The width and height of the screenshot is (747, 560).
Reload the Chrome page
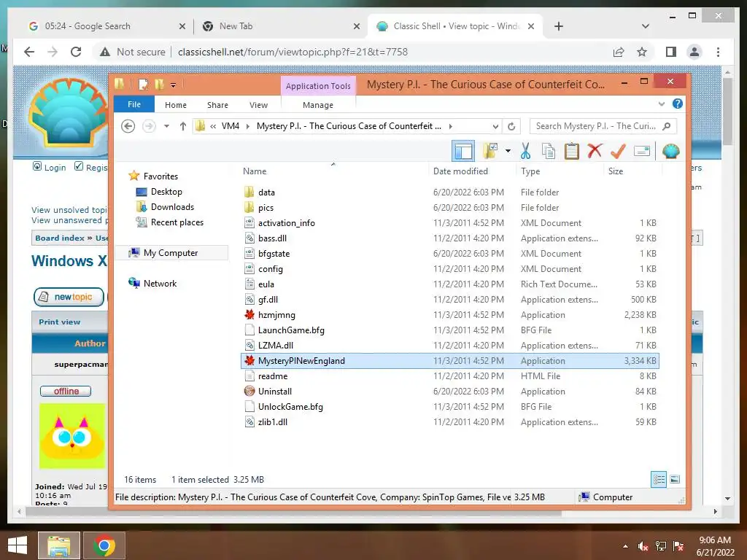click(x=76, y=52)
